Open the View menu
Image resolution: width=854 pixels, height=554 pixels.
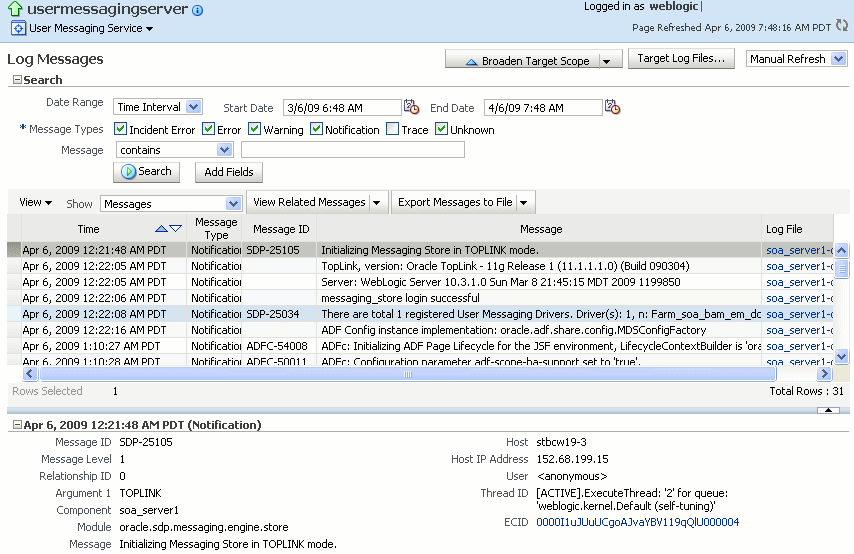coord(35,203)
